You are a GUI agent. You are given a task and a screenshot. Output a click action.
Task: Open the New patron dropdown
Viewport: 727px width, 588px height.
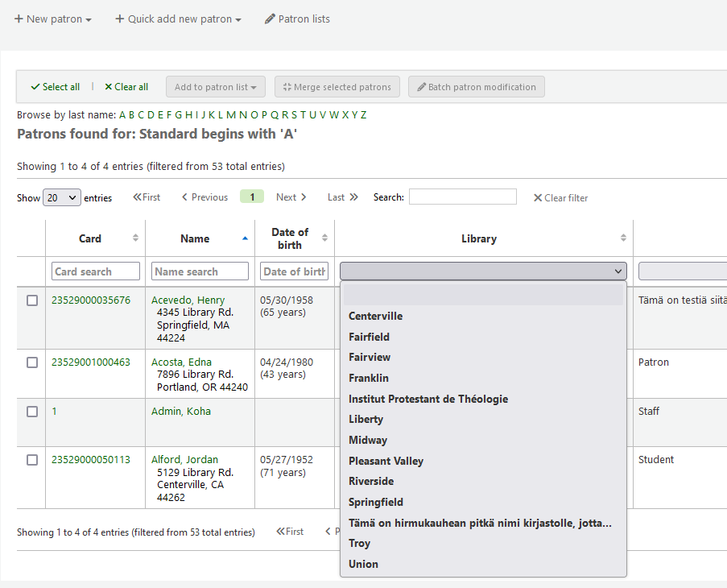pos(53,19)
